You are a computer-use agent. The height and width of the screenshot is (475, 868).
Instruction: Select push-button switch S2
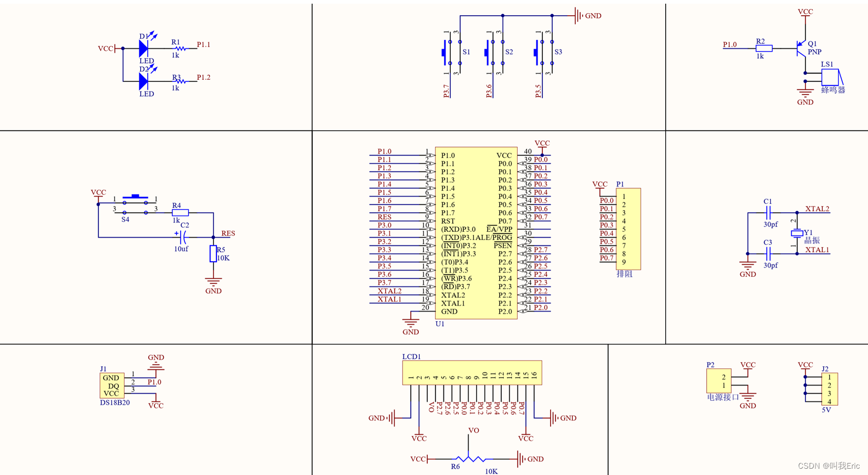[x=494, y=53]
